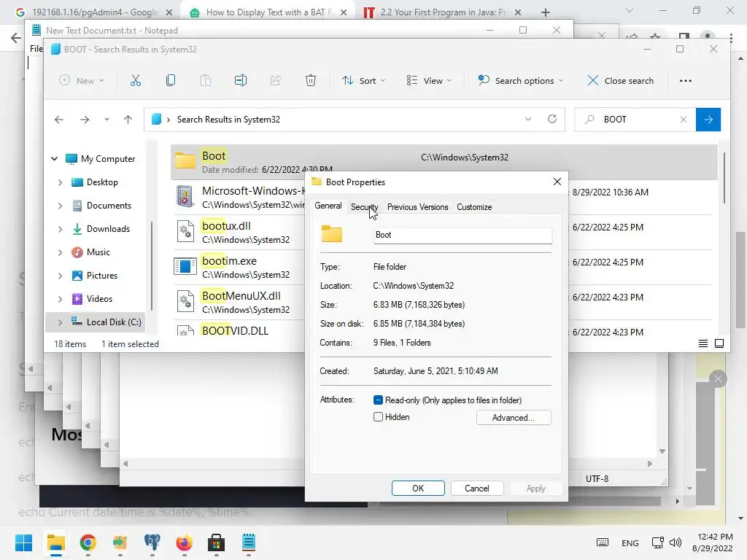Image resolution: width=747 pixels, height=560 pixels.
Task: Open the Sort dropdown
Action: point(363,80)
